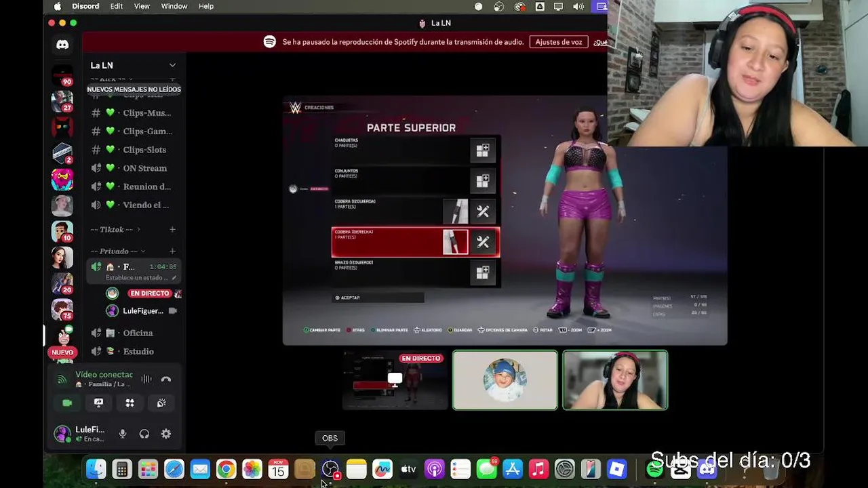Viewport: 868px width, 488px height.
Task: Open the View menu
Action: (142, 6)
